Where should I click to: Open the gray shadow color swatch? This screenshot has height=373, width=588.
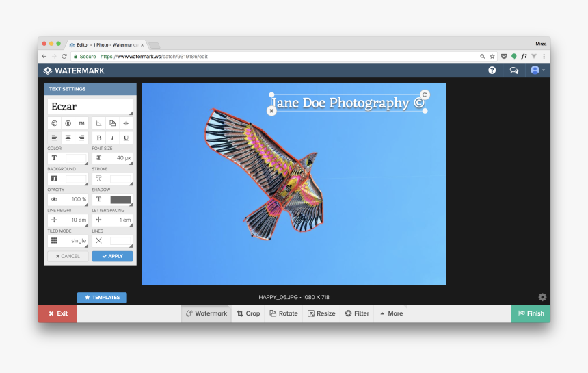click(x=120, y=199)
